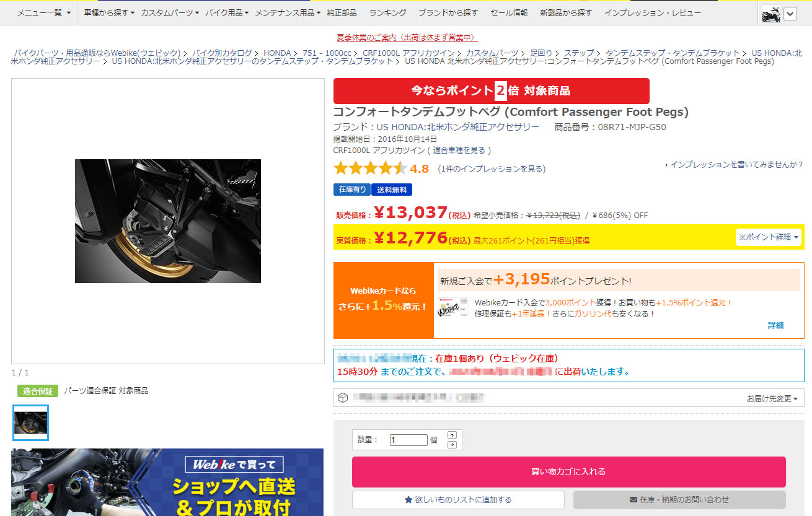Click the main product photo
This screenshot has height=516, width=812.
[168, 221]
